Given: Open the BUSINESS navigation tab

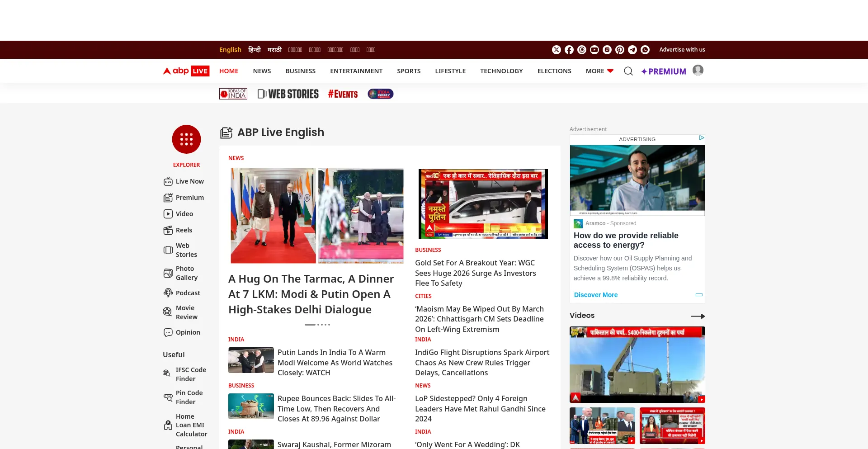Looking at the screenshot, I should coord(300,71).
